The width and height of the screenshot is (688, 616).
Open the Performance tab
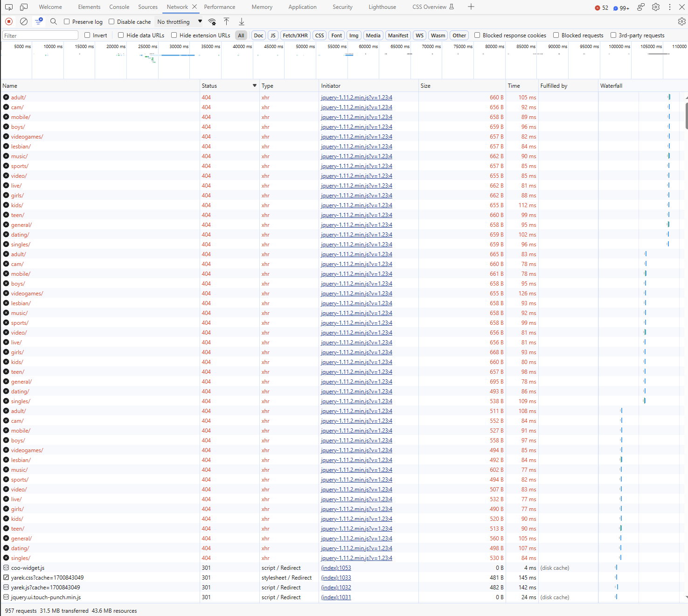point(220,7)
